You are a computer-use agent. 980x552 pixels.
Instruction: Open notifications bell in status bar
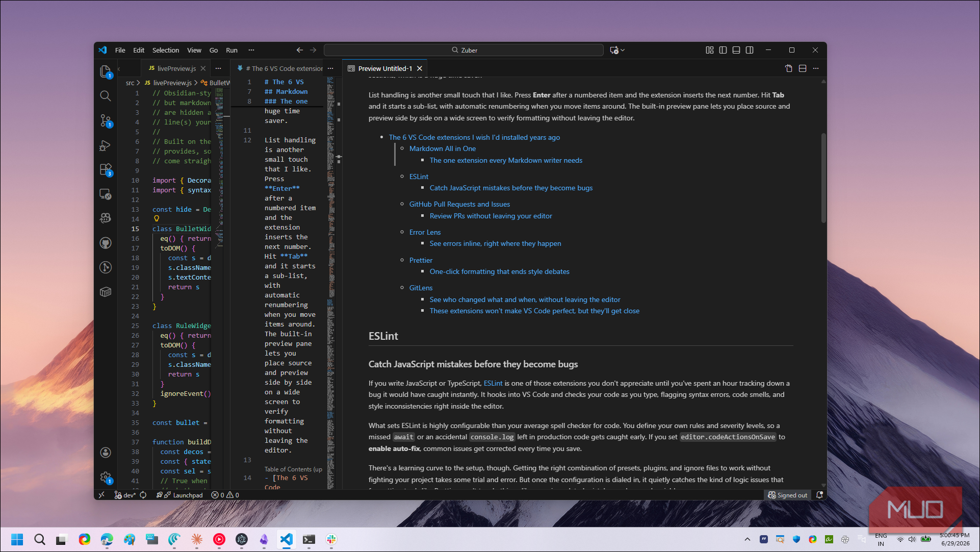pyautogui.click(x=819, y=495)
